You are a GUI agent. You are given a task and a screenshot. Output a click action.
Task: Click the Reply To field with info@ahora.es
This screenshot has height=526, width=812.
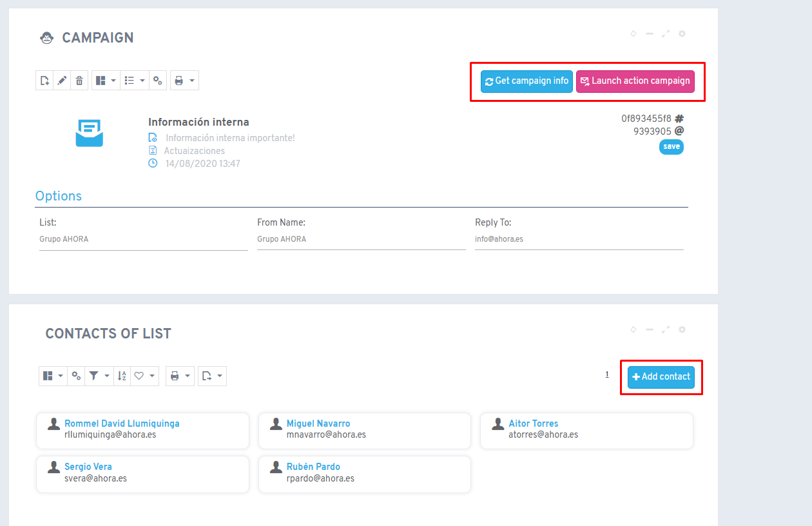[579, 239]
